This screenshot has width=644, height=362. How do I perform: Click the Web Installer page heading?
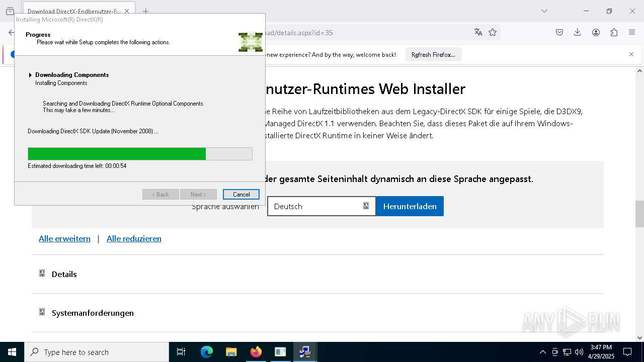(x=365, y=89)
